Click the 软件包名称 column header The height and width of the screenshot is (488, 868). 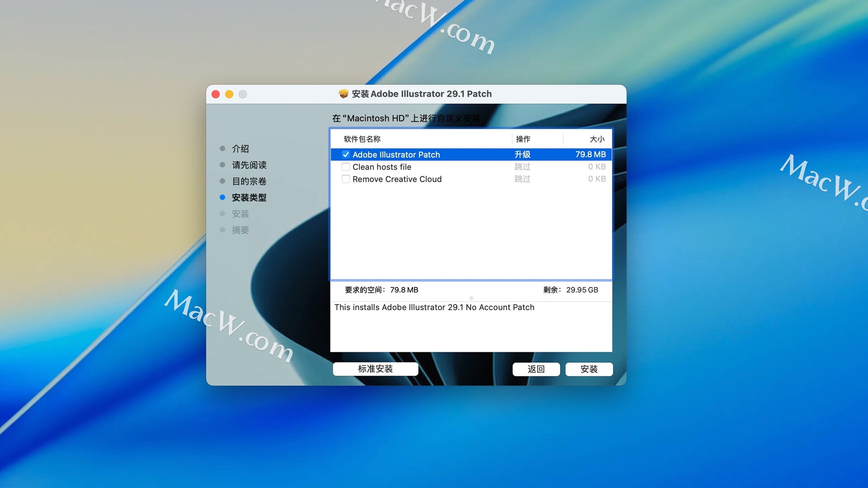click(362, 139)
